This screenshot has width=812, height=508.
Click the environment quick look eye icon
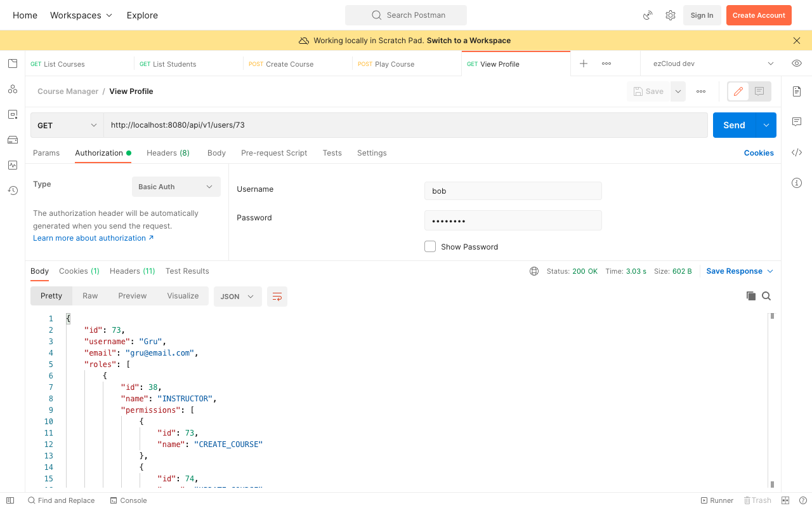click(797, 63)
